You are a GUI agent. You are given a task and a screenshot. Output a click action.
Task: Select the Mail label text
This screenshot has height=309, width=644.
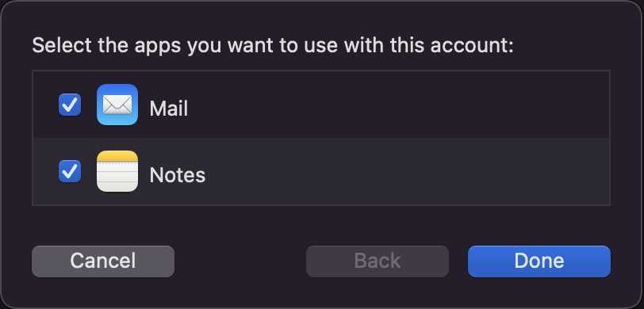pos(169,109)
